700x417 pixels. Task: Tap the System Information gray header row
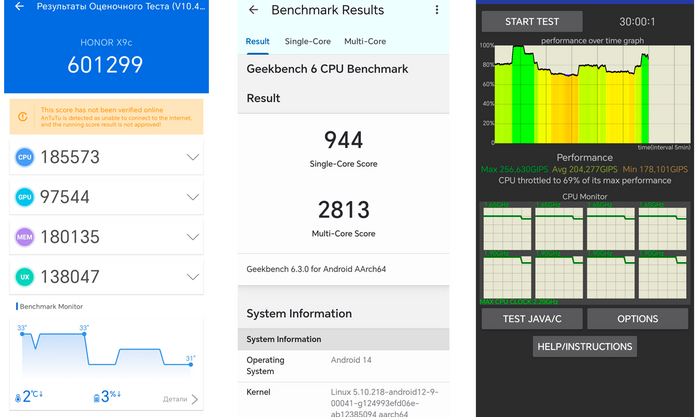click(x=343, y=339)
